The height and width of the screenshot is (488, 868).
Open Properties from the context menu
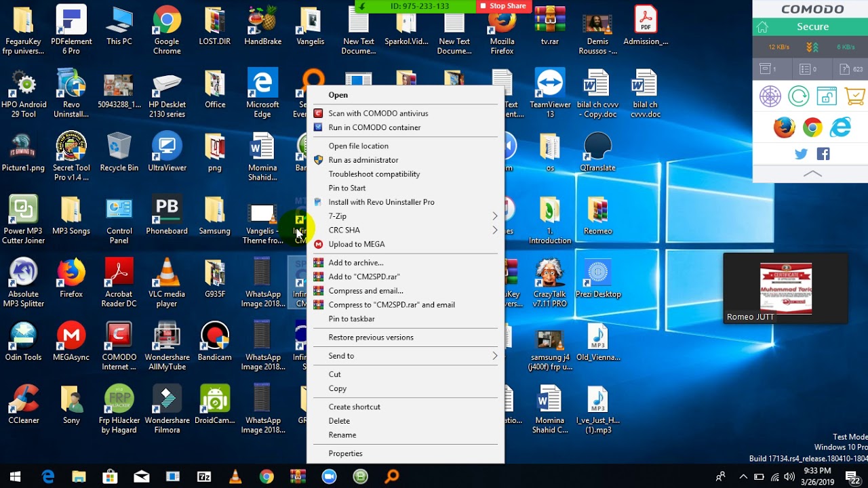point(406,453)
